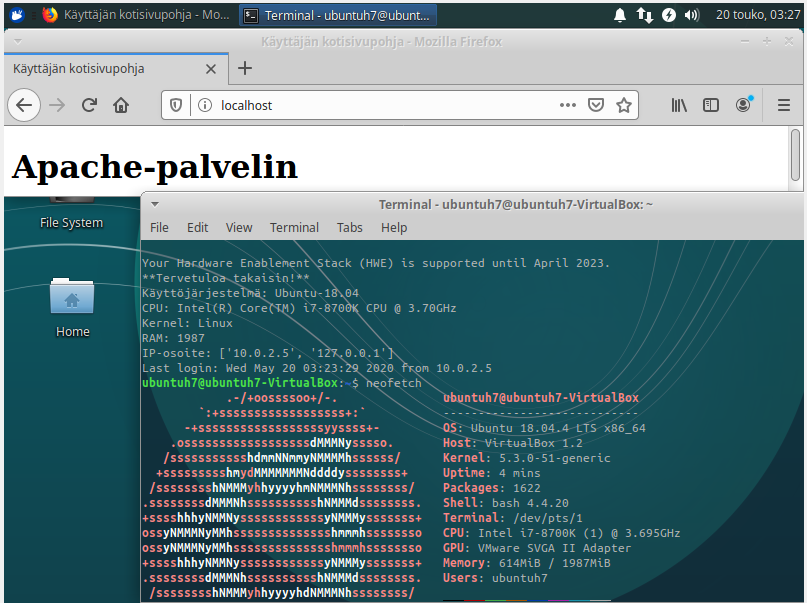Open Firefox library icon

pyautogui.click(x=680, y=105)
